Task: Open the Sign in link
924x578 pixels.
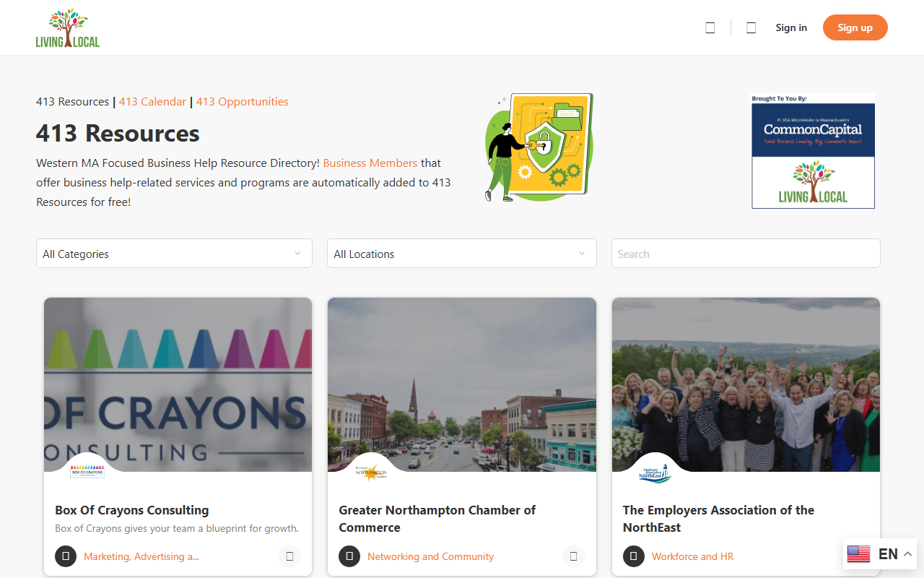Action: pos(791,27)
